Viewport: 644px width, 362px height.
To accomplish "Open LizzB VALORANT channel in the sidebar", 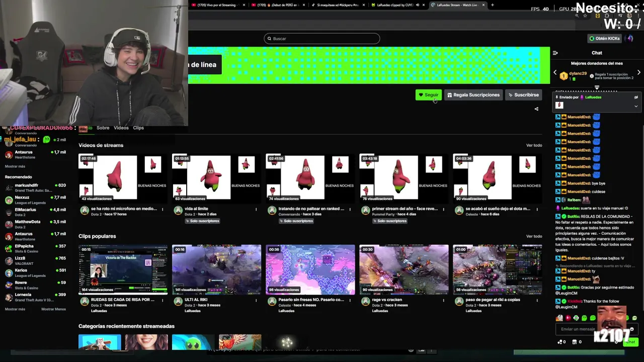I will [35, 260].
